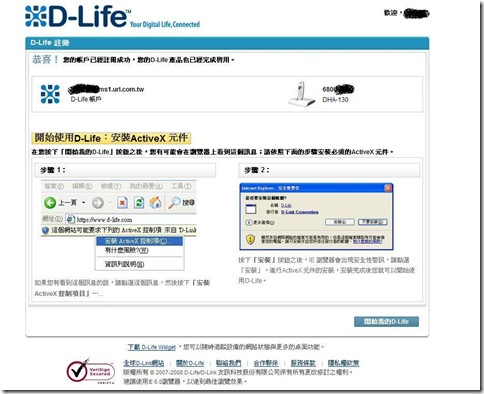Click the DHA-130 phone device image
This screenshot has width=484, height=394.
(x=301, y=94)
